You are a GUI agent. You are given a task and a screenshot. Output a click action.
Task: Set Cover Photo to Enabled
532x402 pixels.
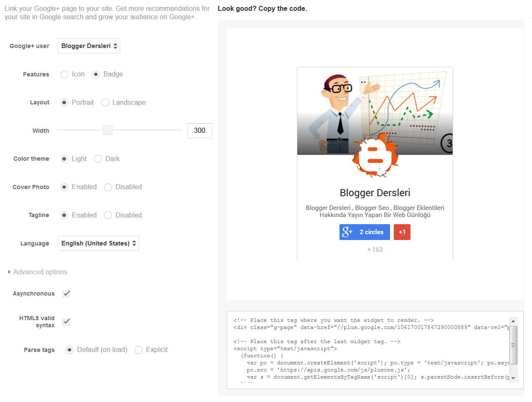click(x=64, y=187)
